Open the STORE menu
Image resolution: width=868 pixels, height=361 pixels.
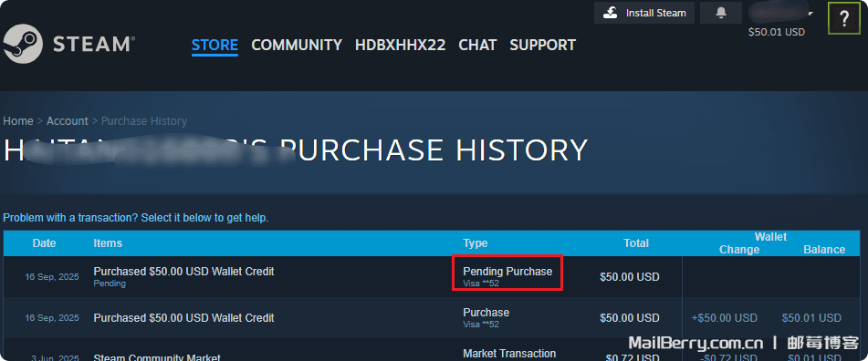click(x=214, y=45)
